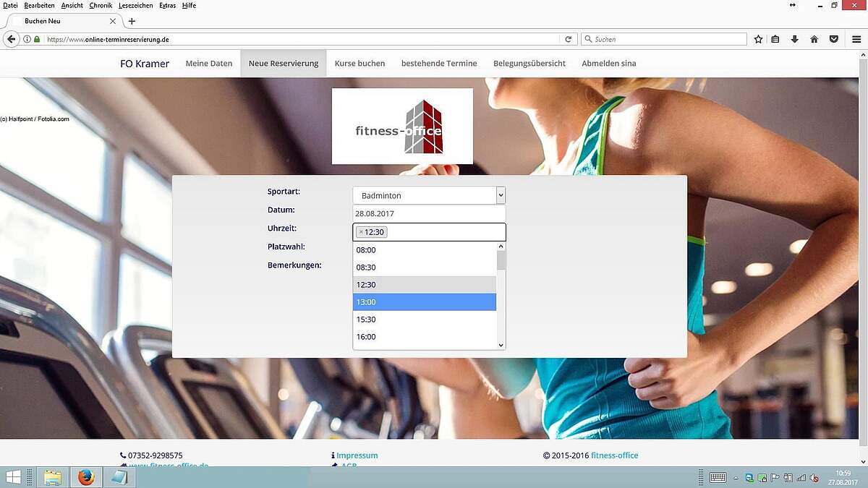Open the touch keyboard from the tray

click(718, 477)
